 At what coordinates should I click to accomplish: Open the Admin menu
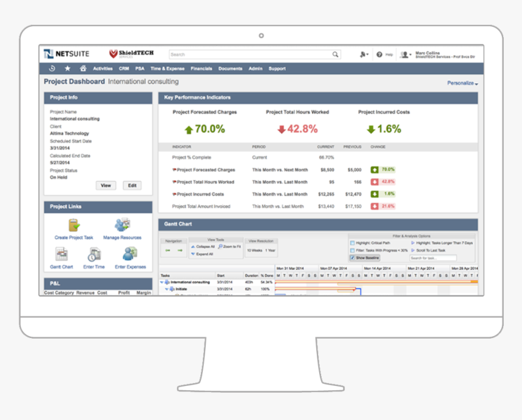coord(256,69)
